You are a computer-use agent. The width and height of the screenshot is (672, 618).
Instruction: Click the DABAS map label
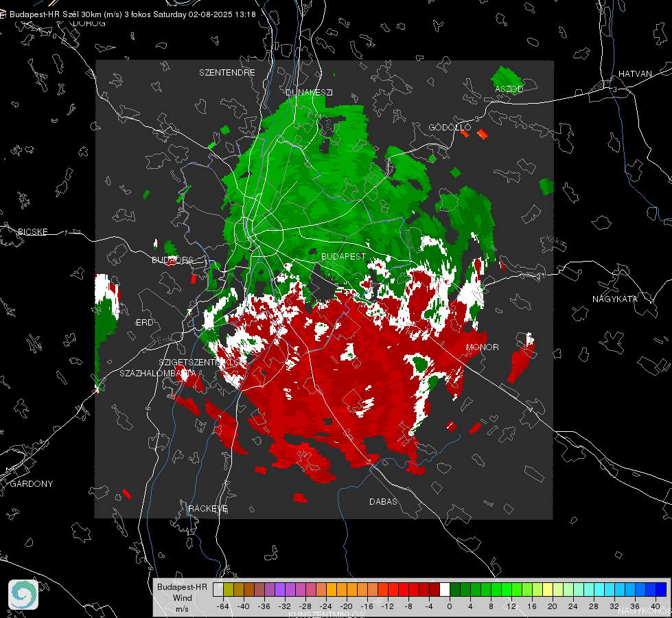(383, 502)
